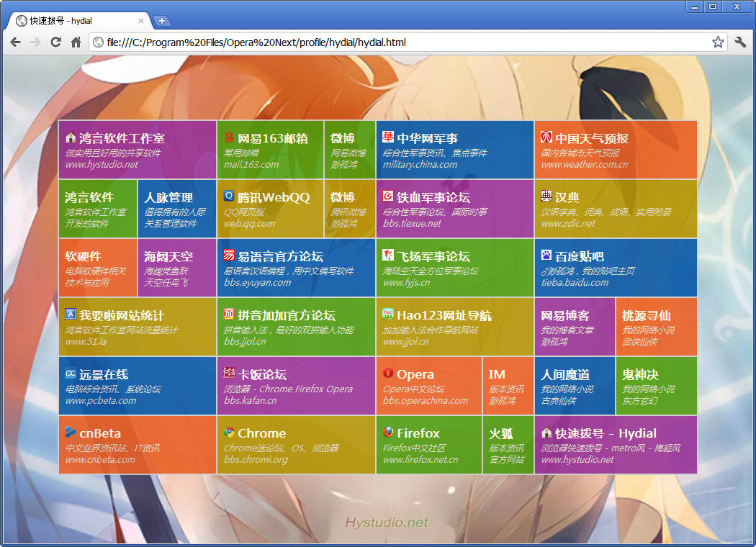The image size is (756, 547).
Task: Click the web.qq.com address text
Action: [x=249, y=224]
